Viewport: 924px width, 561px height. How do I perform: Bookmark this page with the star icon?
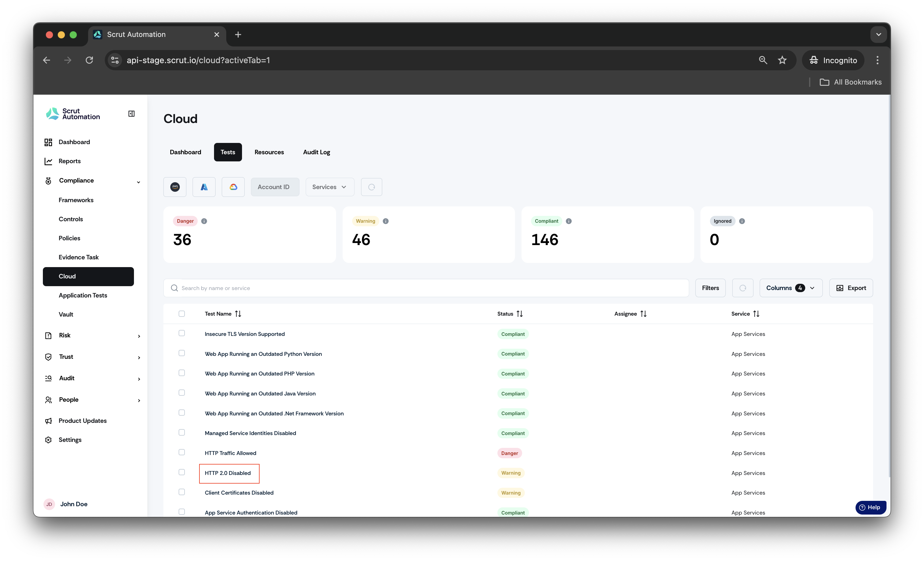point(782,60)
